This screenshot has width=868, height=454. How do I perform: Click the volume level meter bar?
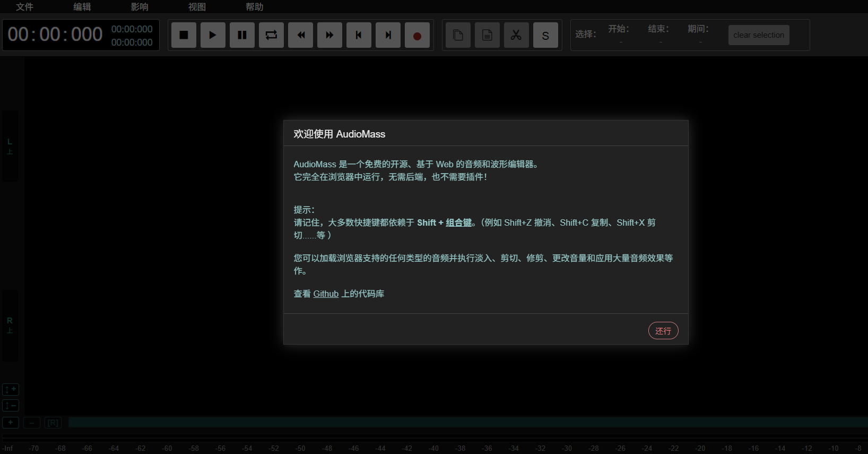434,438
